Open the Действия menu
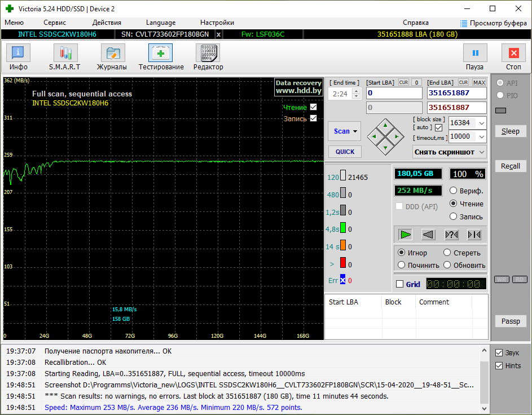 click(107, 23)
